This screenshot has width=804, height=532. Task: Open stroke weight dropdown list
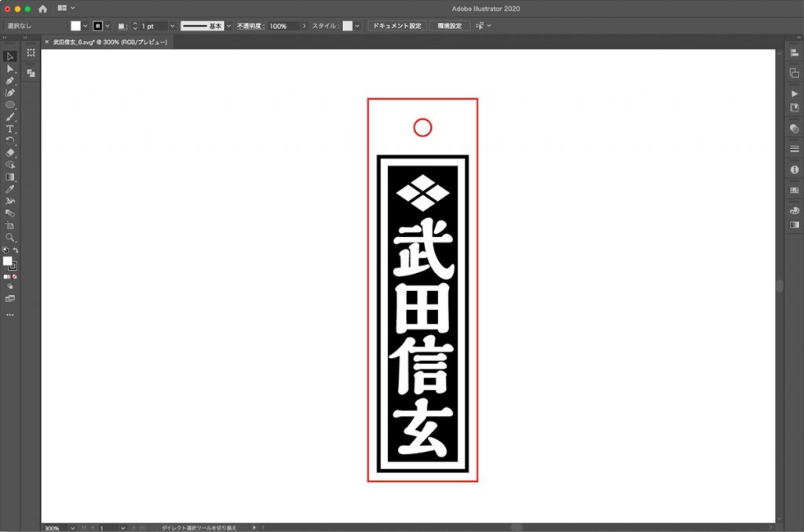point(172,26)
